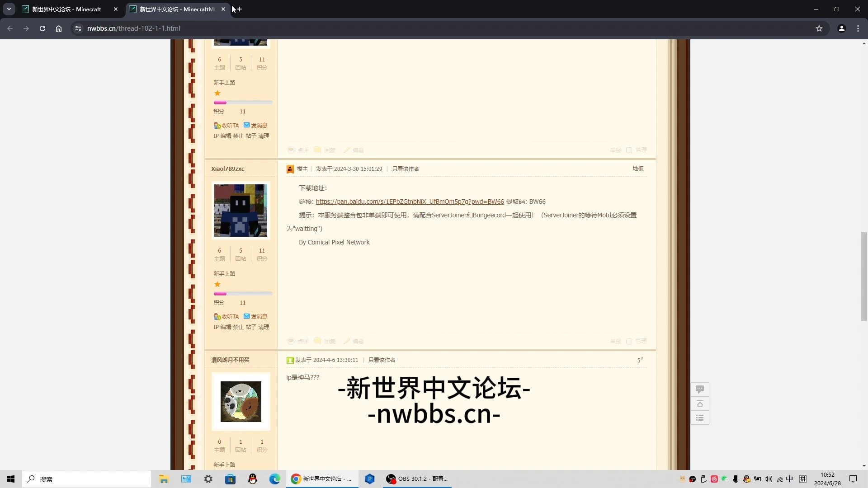Click the 5# floor number link
The image size is (868, 488).
(640, 360)
